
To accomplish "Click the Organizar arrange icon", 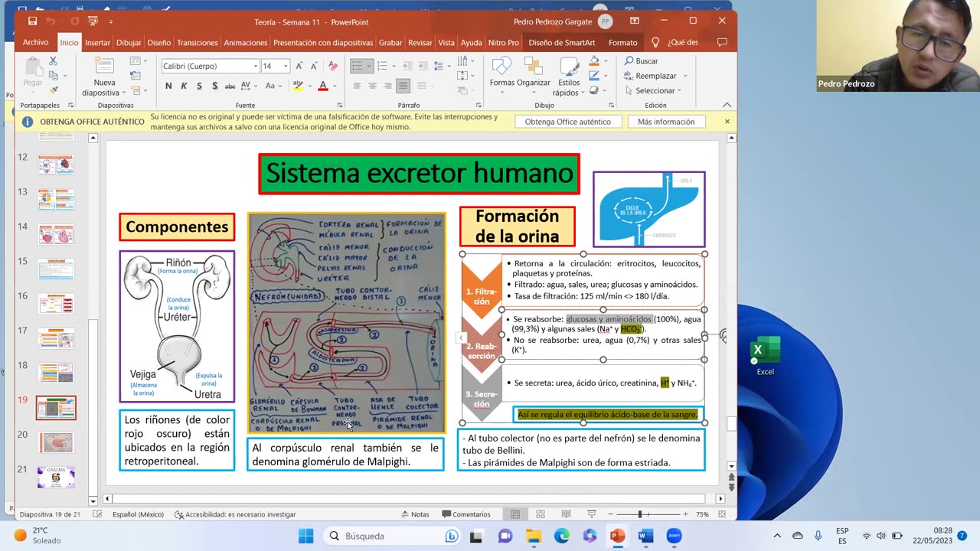I will click(x=533, y=67).
